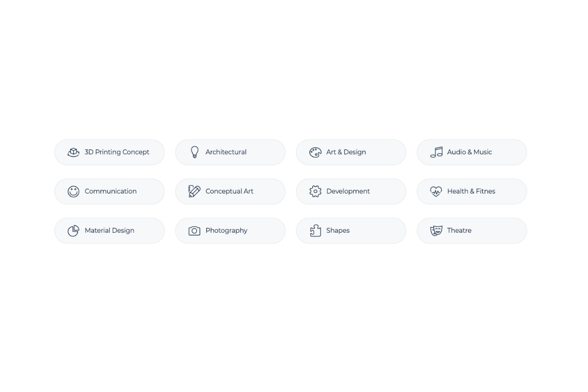588x392 pixels.
Task: Click the paint palette icon
Action: 315,152
